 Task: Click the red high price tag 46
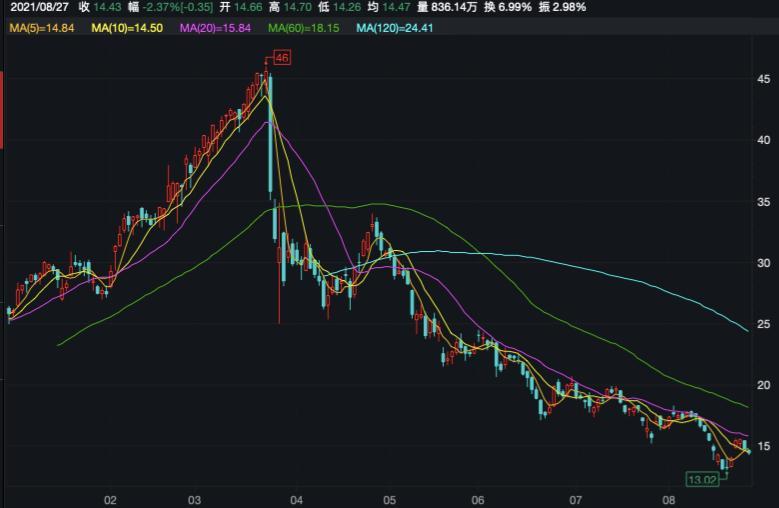282,59
